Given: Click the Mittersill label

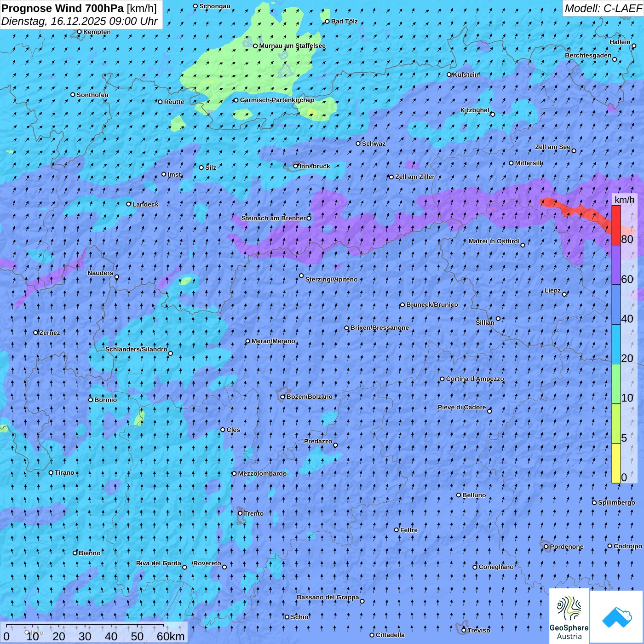Looking at the screenshot, I should coord(529,163).
